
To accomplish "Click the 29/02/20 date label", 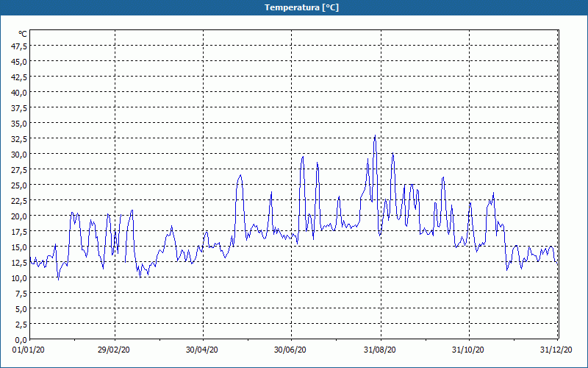I will coord(114,350).
